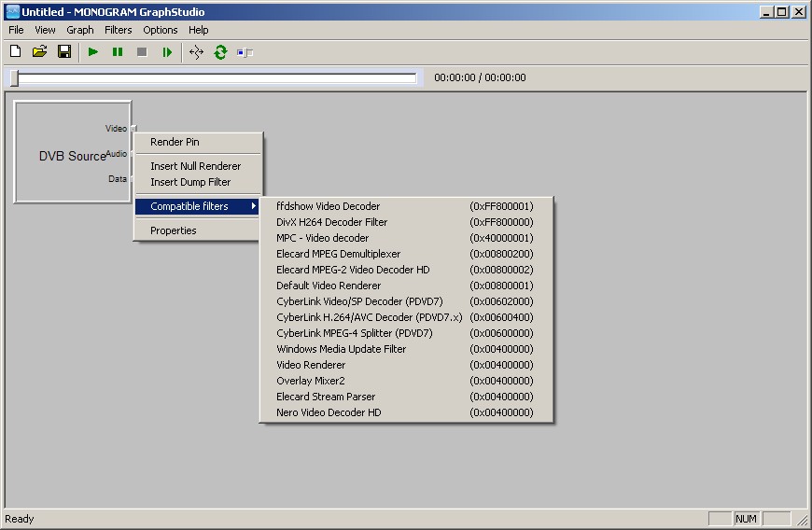This screenshot has width=812, height=530.
Task: Select Insert Dump Filter
Action: tap(199, 182)
